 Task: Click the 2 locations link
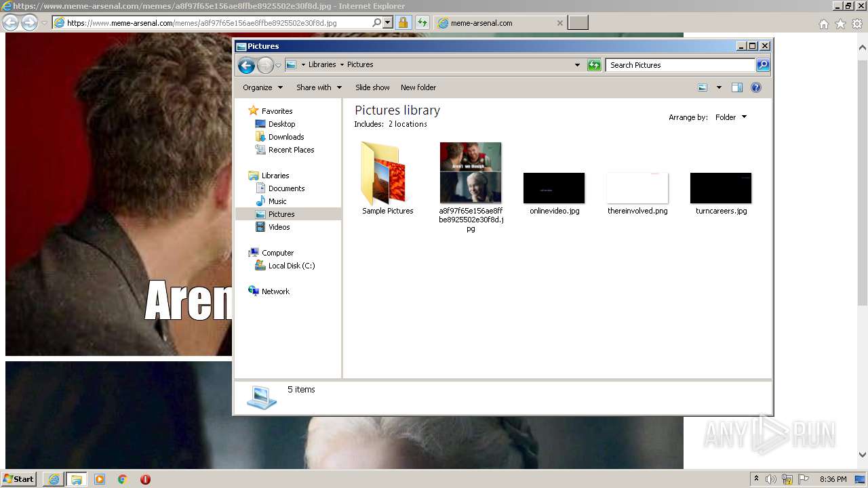tap(408, 124)
